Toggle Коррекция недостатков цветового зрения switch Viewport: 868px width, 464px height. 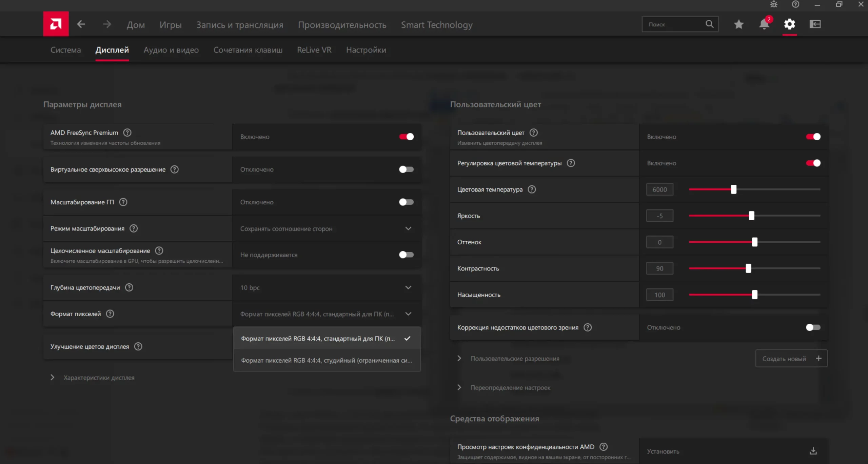point(813,327)
